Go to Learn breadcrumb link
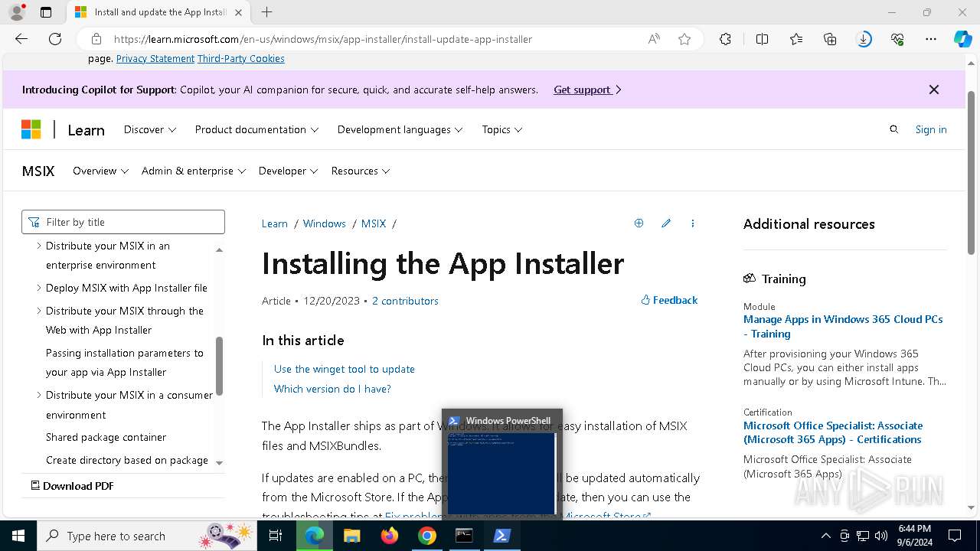Viewport: 980px width, 551px height. point(275,223)
